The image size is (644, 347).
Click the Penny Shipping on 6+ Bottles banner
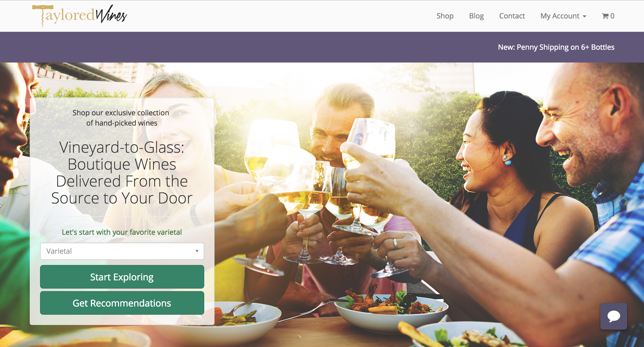point(556,47)
